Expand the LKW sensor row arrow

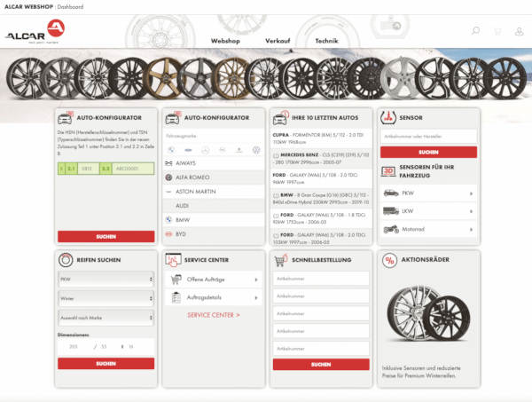[471, 211]
